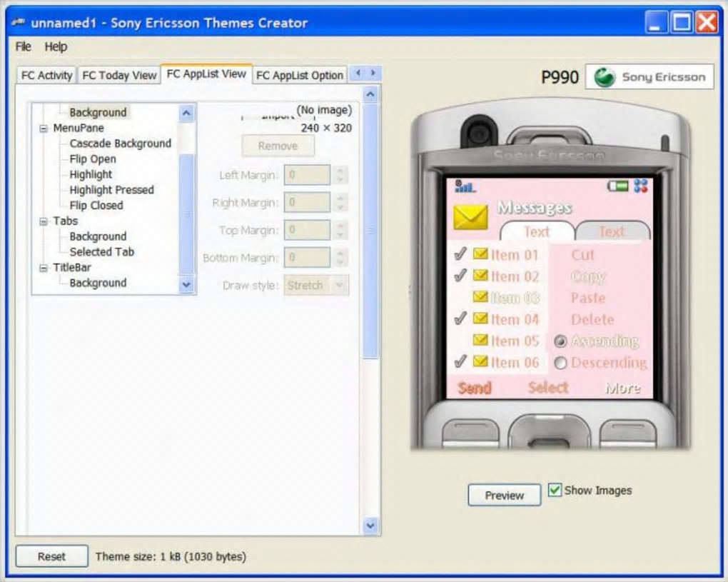
Task: Click the Left Margin spinner arrows
Action: tap(340, 175)
